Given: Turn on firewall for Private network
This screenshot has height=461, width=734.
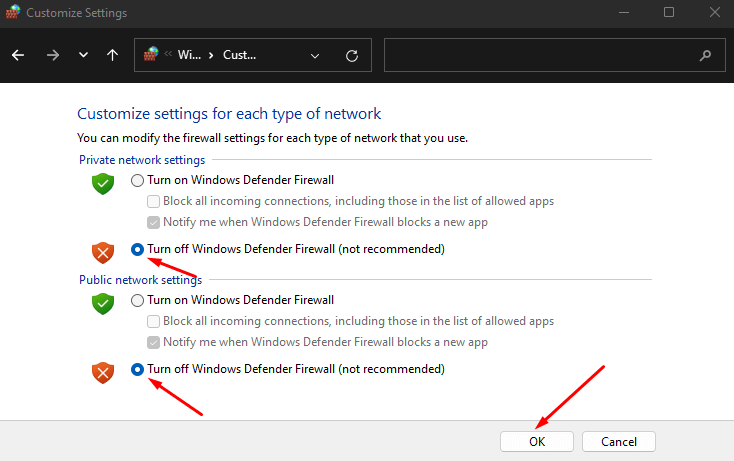Looking at the screenshot, I should (137, 181).
